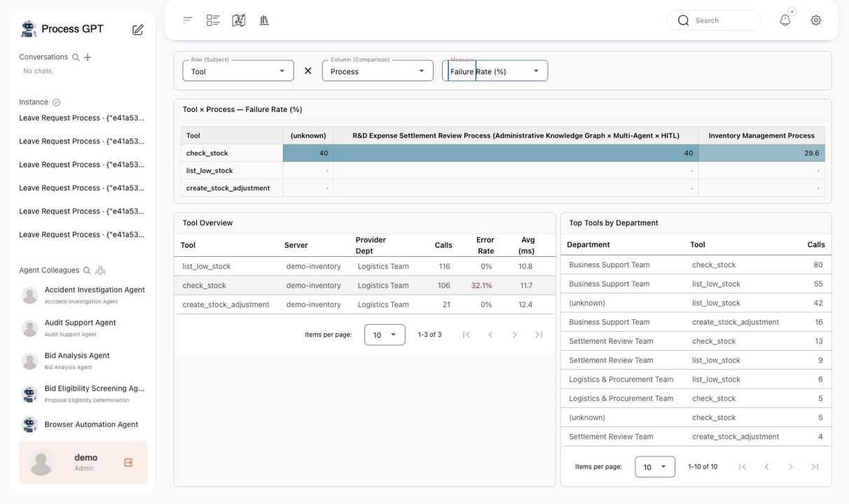Click Settlement Review Team check_stock row
This screenshot has height=504, width=849.
[x=696, y=341]
